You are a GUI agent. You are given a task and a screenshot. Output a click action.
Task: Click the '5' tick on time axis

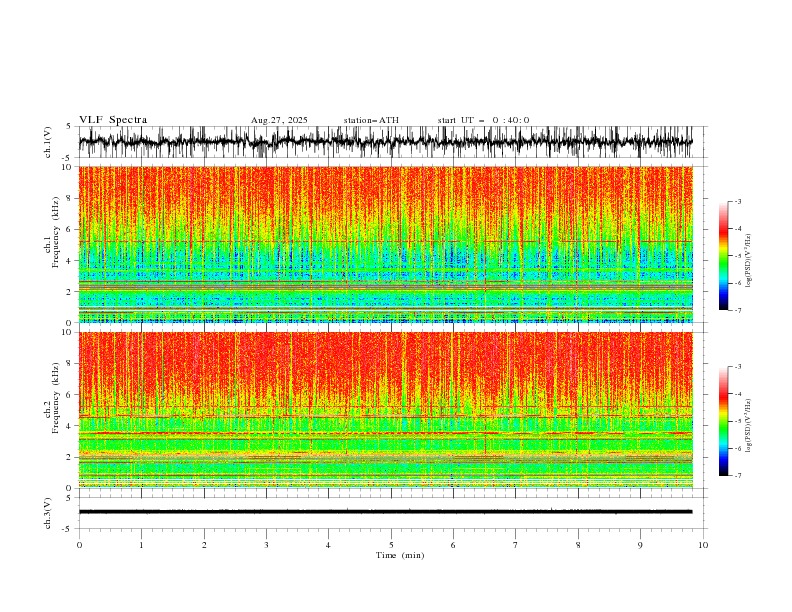[391, 545]
